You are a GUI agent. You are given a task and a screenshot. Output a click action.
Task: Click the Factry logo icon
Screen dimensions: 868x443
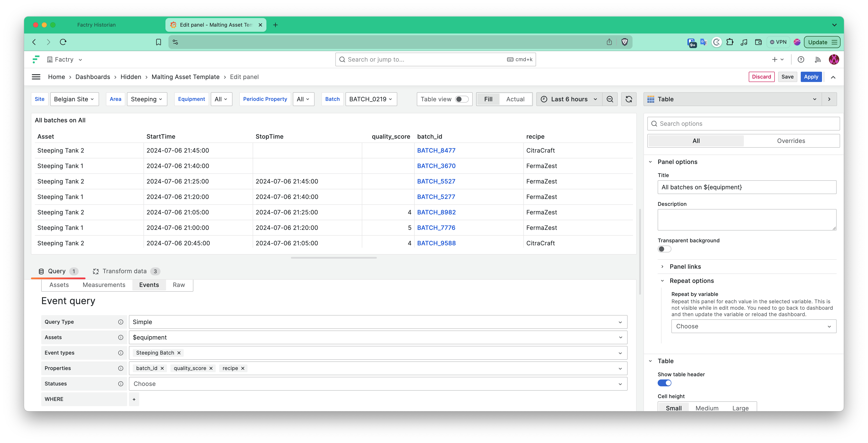pos(36,59)
